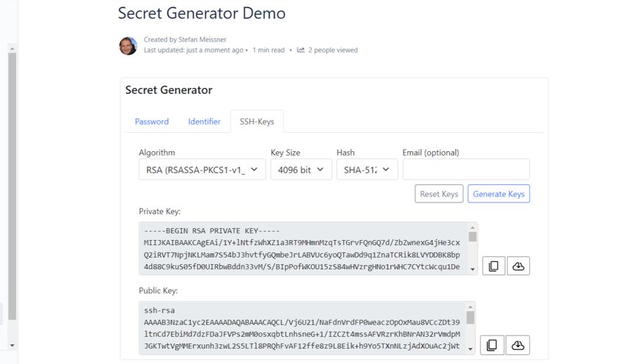640x364 pixels.
Task: Copy the public key to clipboard
Action: [x=492, y=345]
